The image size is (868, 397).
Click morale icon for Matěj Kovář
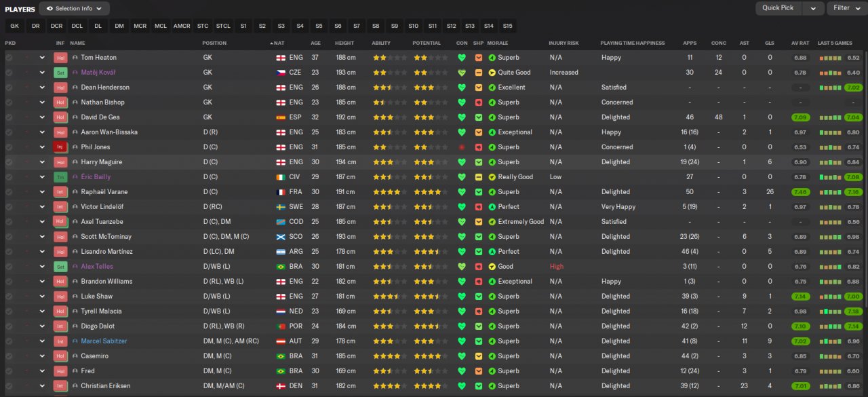click(x=492, y=73)
